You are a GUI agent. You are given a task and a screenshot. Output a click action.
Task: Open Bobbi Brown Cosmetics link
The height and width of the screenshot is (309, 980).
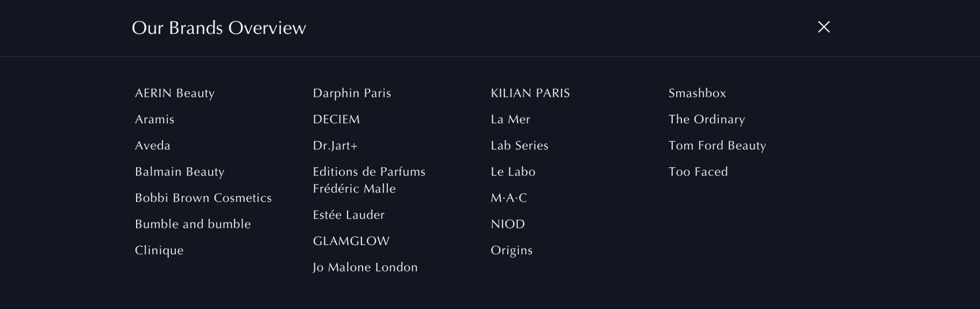(203, 198)
